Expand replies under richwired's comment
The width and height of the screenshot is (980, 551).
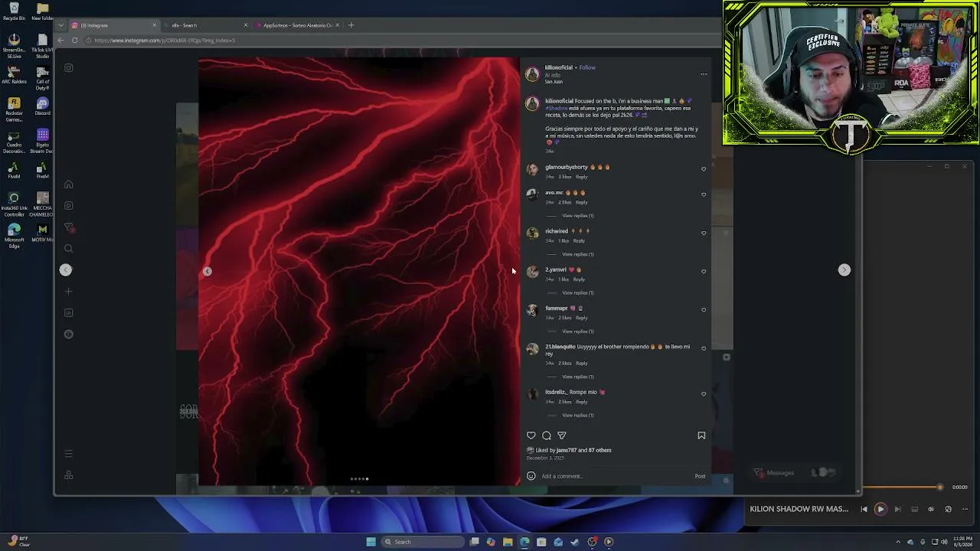578,254
